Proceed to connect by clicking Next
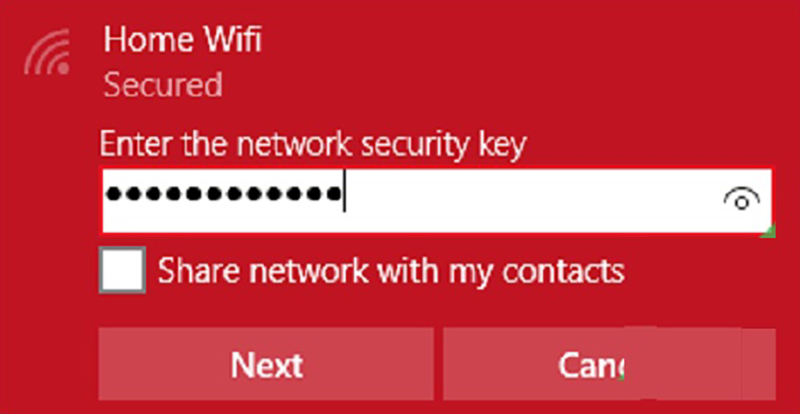This screenshot has width=800, height=414. pyautogui.click(x=266, y=364)
